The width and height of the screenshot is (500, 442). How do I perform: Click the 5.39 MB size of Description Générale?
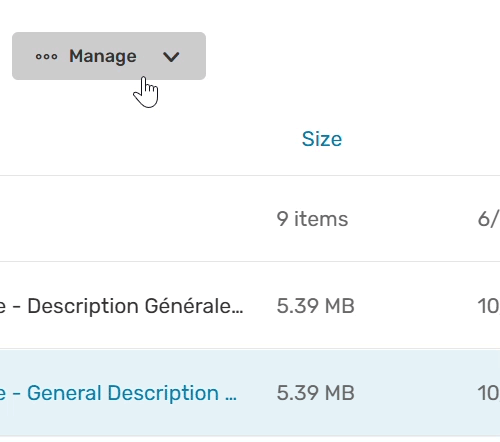(315, 306)
